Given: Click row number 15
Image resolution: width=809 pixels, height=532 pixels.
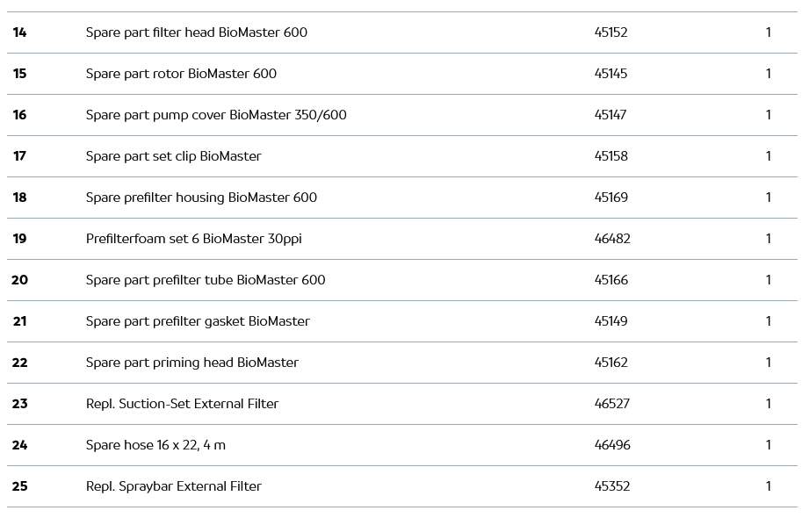Looking at the screenshot, I should point(19,74).
